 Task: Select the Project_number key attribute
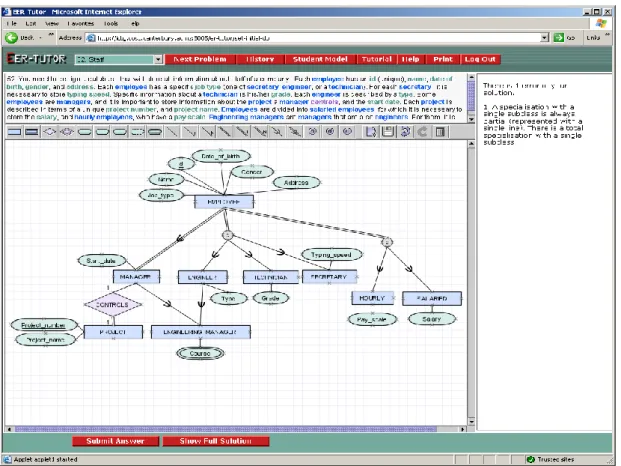click(44, 325)
